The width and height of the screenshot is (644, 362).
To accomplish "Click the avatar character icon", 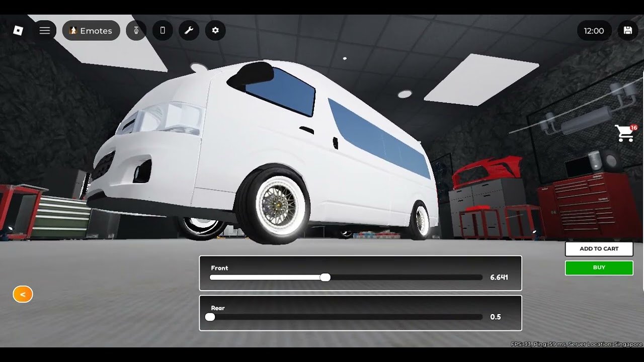I will pyautogui.click(x=136, y=31).
